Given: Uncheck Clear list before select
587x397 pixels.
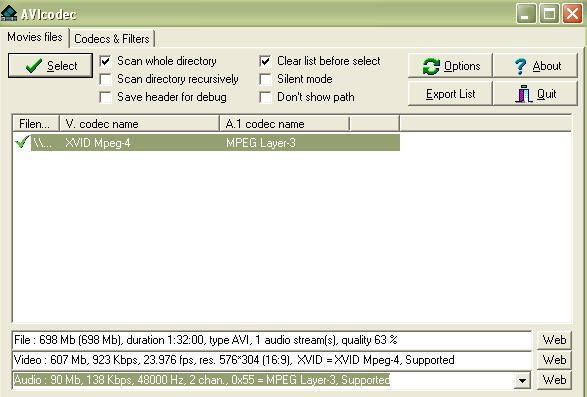Looking at the screenshot, I should [265, 61].
